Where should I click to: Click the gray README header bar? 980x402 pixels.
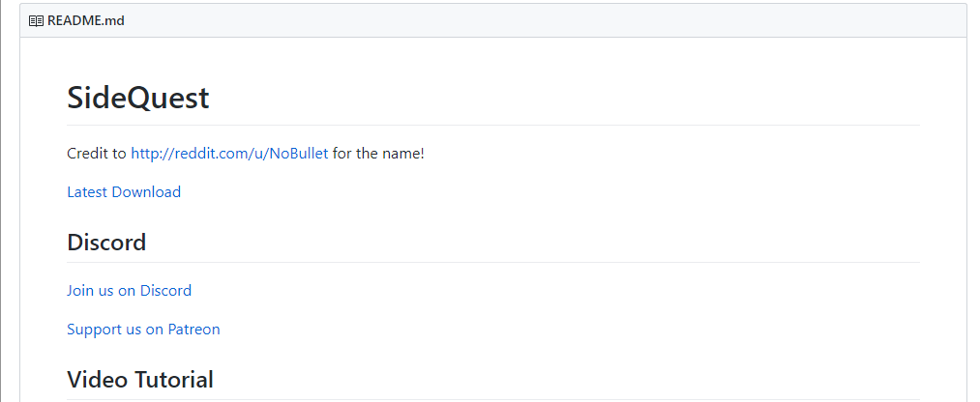click(x=493, y=20)
